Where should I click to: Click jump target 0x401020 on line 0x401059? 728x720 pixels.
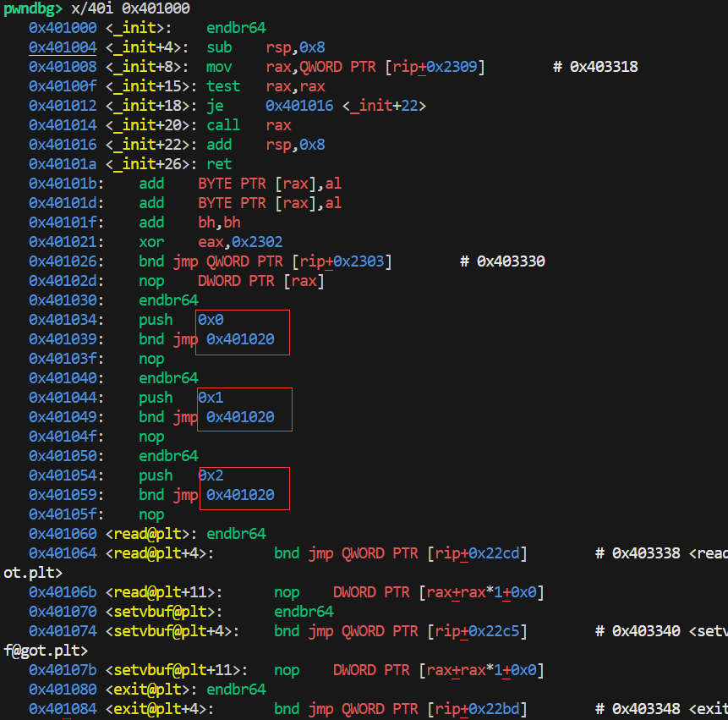click(x=240, y=495)
